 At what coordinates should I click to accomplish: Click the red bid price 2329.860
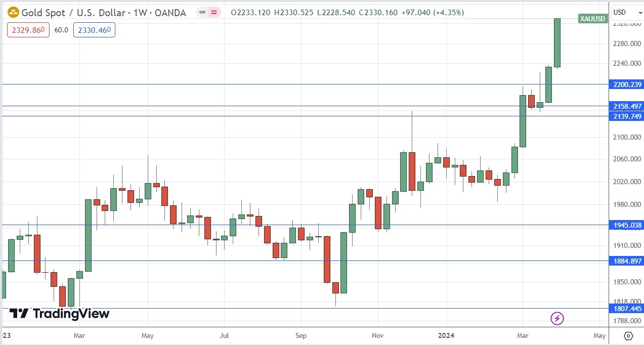pos(27,30)
